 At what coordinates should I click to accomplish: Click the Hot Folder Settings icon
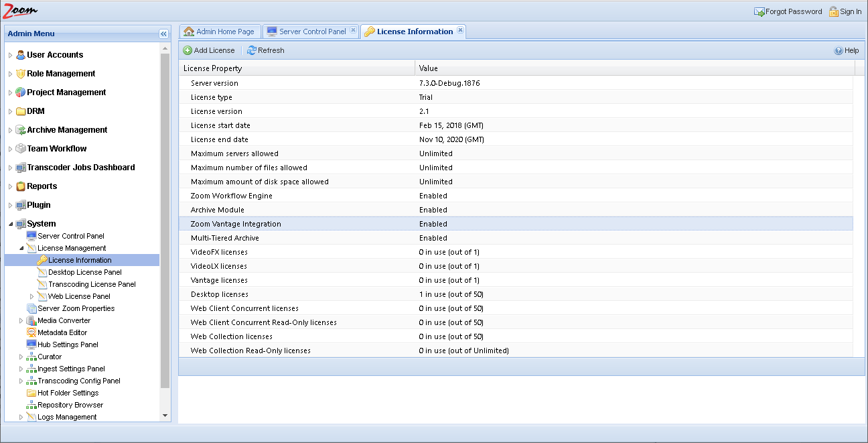click(x=31, y=393)
